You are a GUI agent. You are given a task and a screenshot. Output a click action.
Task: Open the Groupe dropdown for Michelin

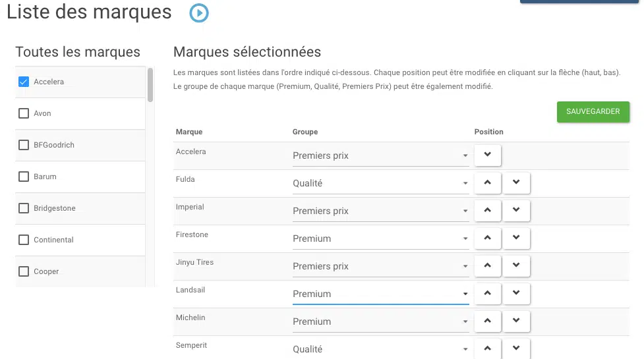pyautogui.click(x=380, y=322)
